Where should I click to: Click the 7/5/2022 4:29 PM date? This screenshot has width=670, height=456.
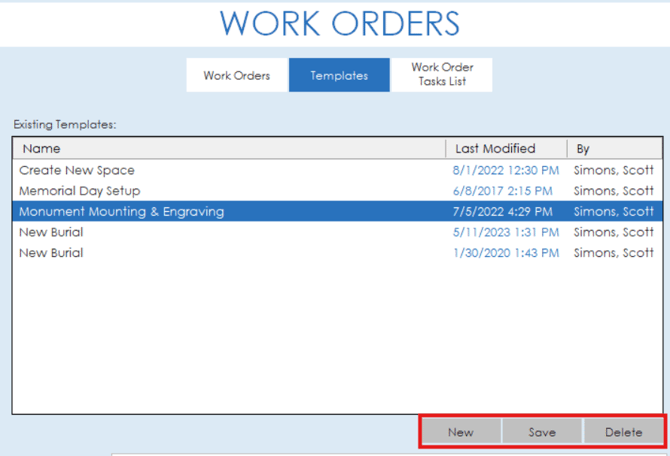502,212
